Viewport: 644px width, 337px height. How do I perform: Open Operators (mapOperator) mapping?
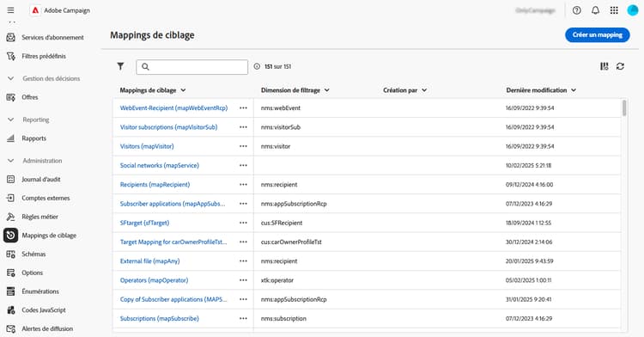tap(154, 280)
